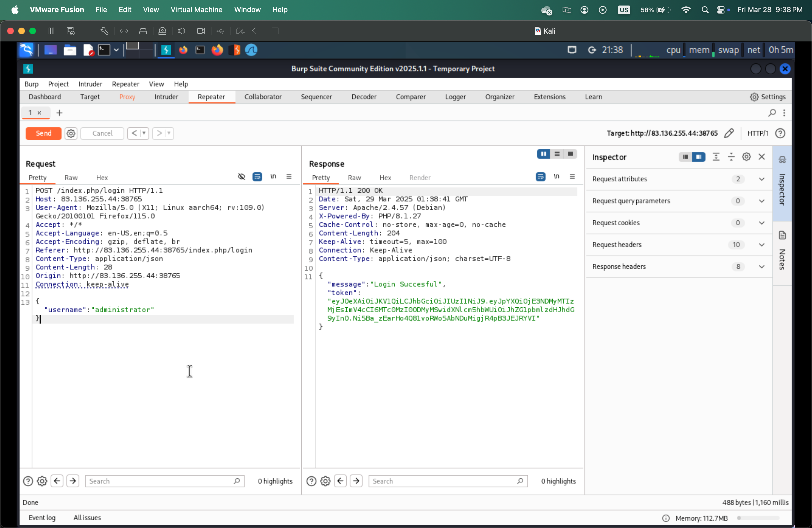Open Inspector side tab
Image resolution: width=812 pixels, height=528 pixels.
coord(782,184)
